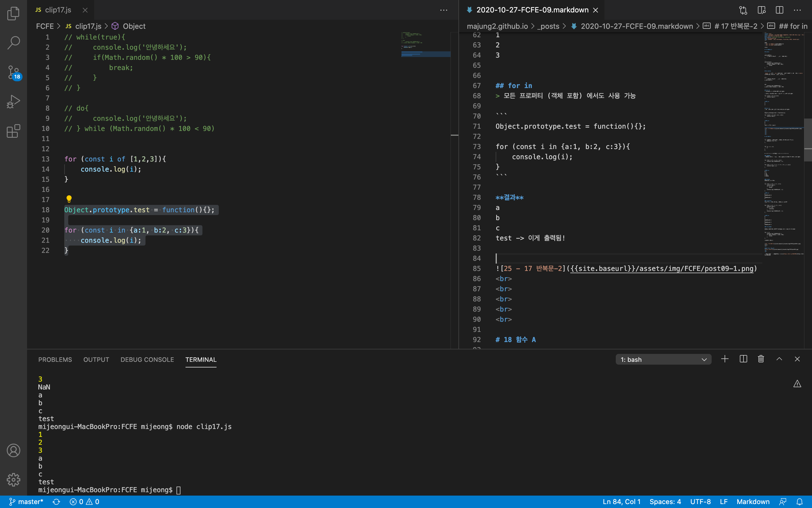The height and width of the screenshot is (508, 812).
Task: Open the Search view in activity bar
Action: tap(14, 43)
